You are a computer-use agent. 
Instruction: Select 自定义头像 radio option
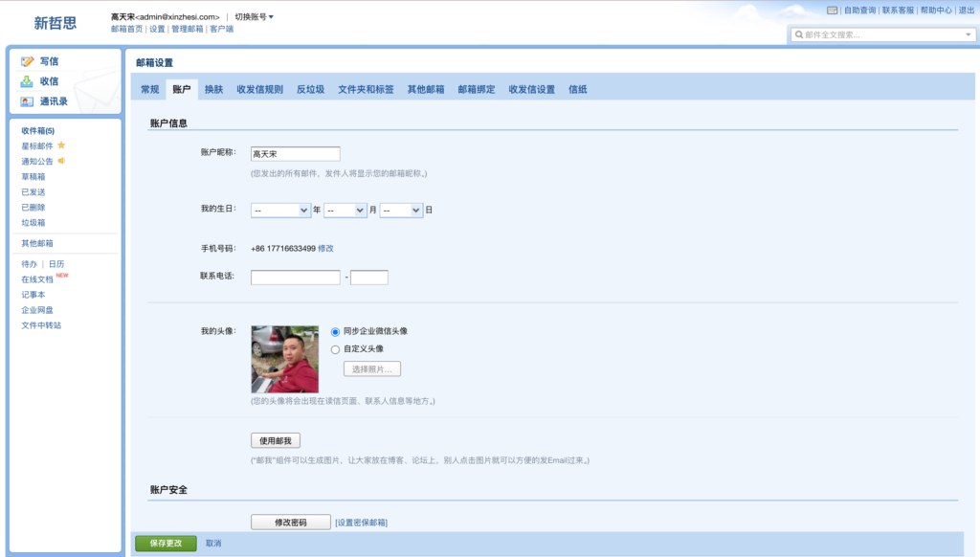click(335, 349)
